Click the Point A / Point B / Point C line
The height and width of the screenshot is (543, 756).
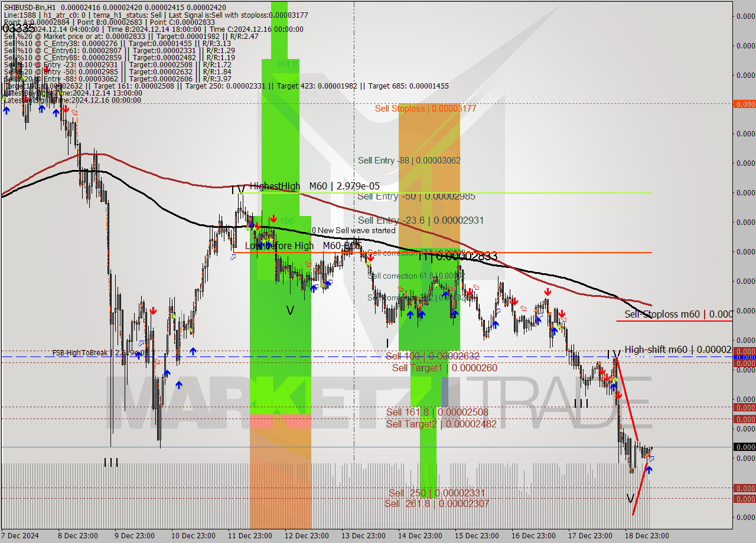coord(109,22)
